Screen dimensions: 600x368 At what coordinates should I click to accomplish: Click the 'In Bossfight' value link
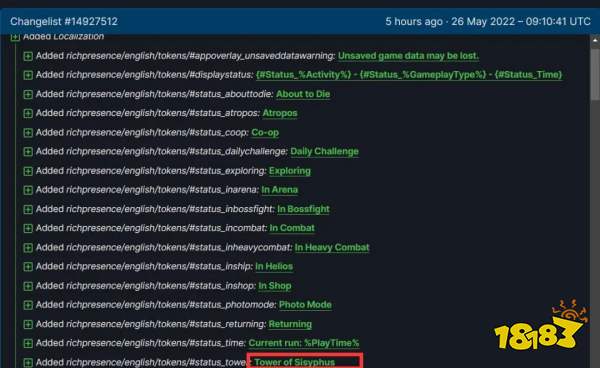(303, 209)
